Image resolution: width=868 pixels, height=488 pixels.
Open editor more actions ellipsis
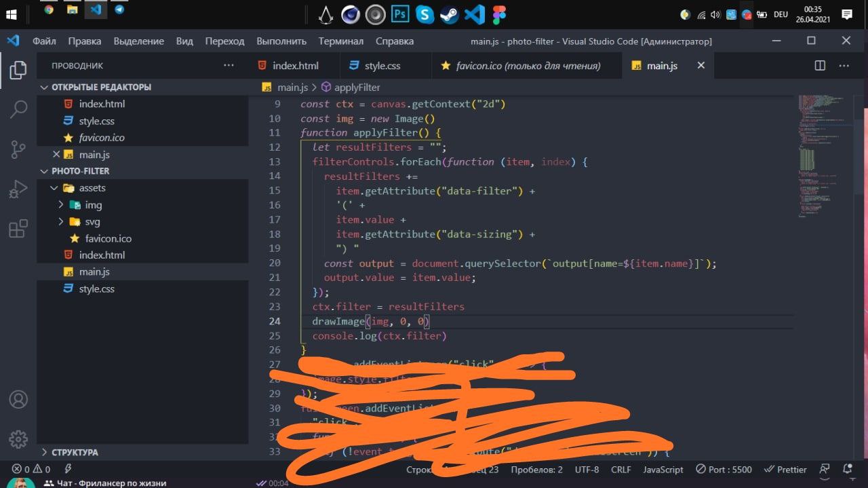click(844, 66)
